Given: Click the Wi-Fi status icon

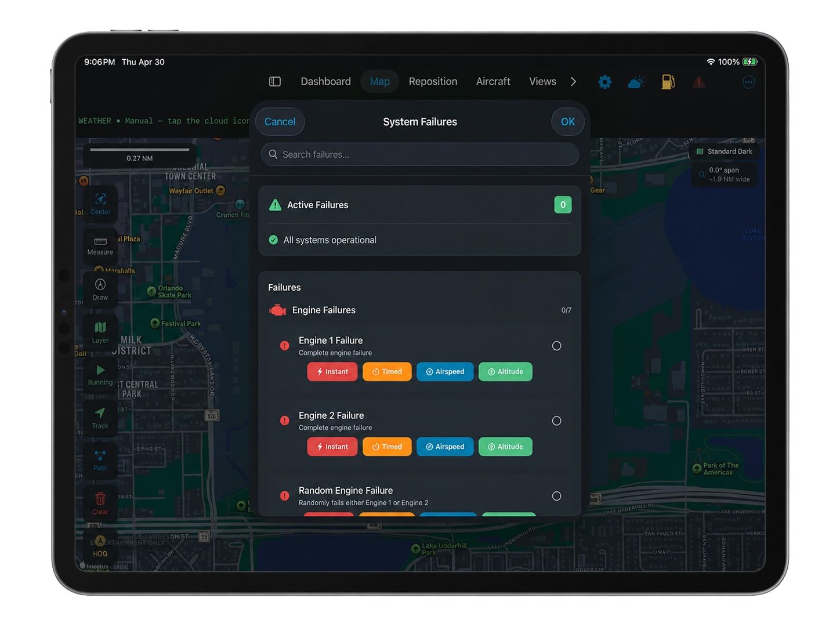Looking at the screenshot, I should pos(711,62).
